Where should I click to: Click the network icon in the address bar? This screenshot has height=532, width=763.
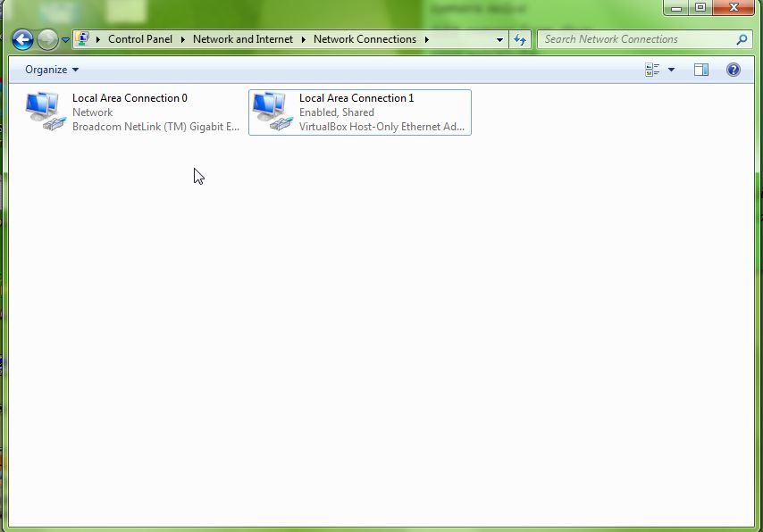82,38
